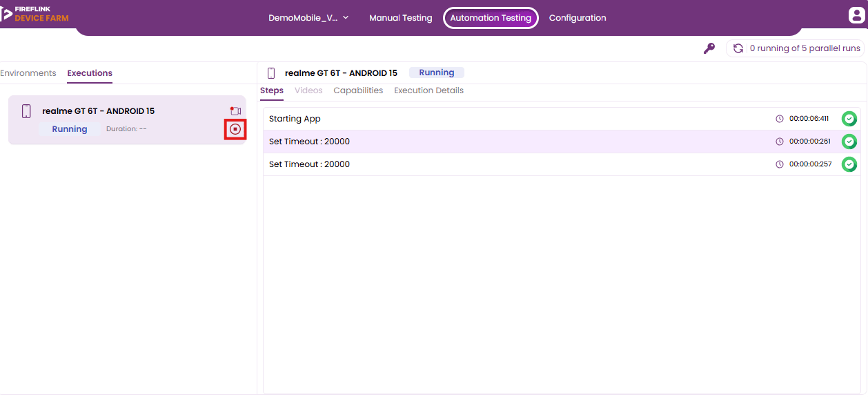Open the user profile icon
The image size is (868, 397).
856,15
